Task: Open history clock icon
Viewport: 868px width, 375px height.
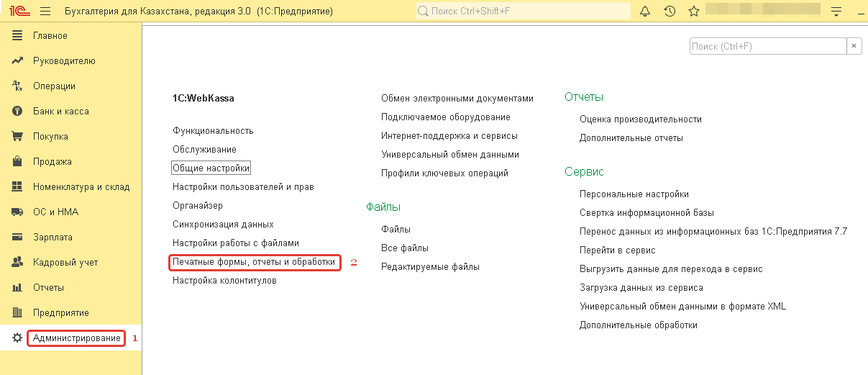Action: pyautogui.click(x=670, y=12)
